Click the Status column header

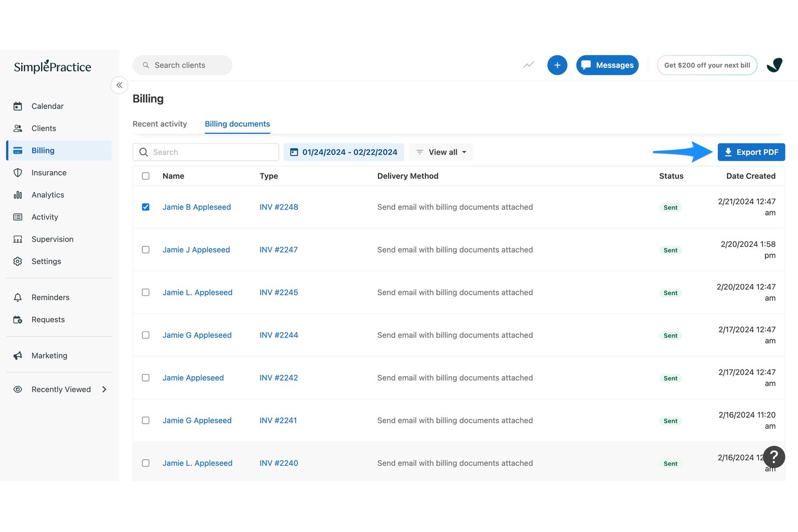(x=671, y=176)
